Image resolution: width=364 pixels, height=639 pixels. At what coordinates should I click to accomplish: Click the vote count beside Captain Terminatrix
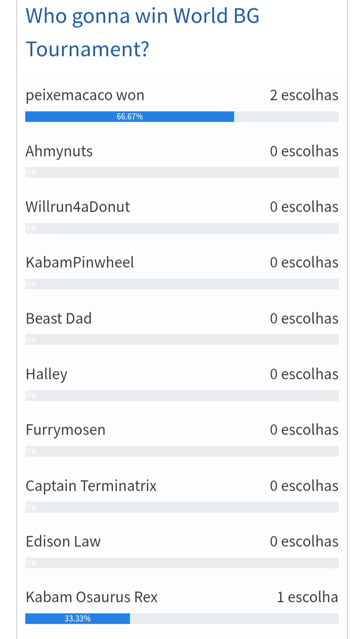(x=304, y=486)
